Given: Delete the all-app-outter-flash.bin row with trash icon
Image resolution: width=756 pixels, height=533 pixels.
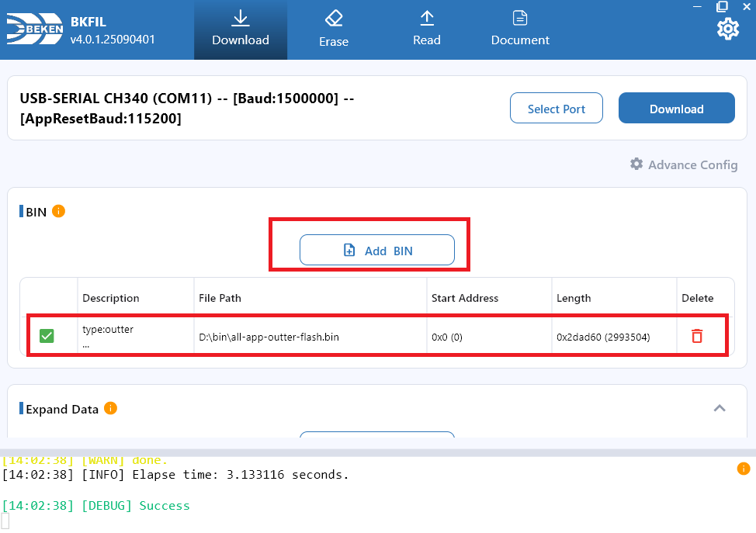Looking at the screenshot, I should point(697,336).
